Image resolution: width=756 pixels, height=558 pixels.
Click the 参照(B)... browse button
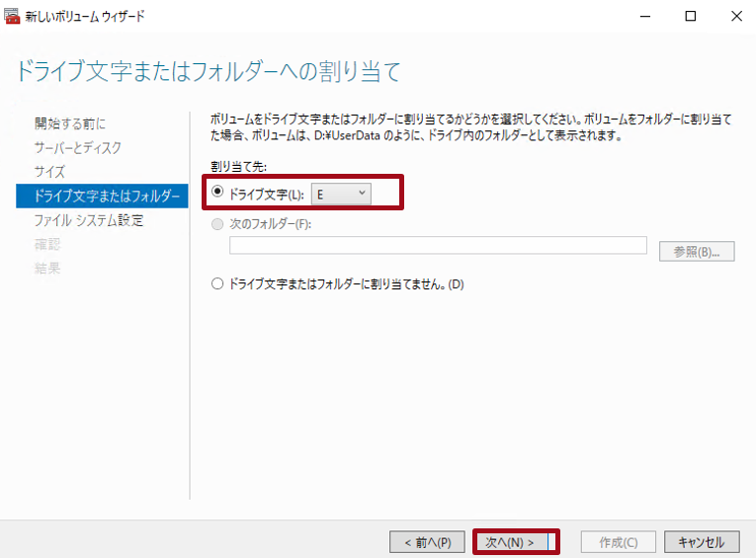coord(697,251)
